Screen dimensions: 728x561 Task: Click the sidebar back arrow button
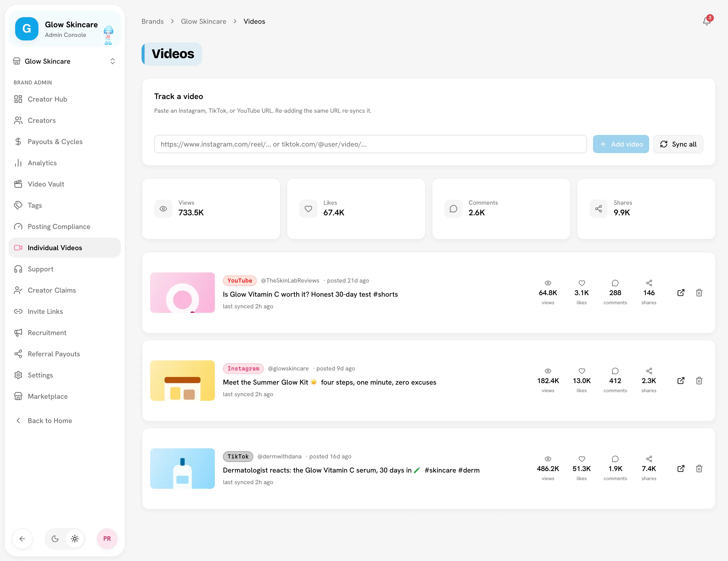click(x=22, y=539)
